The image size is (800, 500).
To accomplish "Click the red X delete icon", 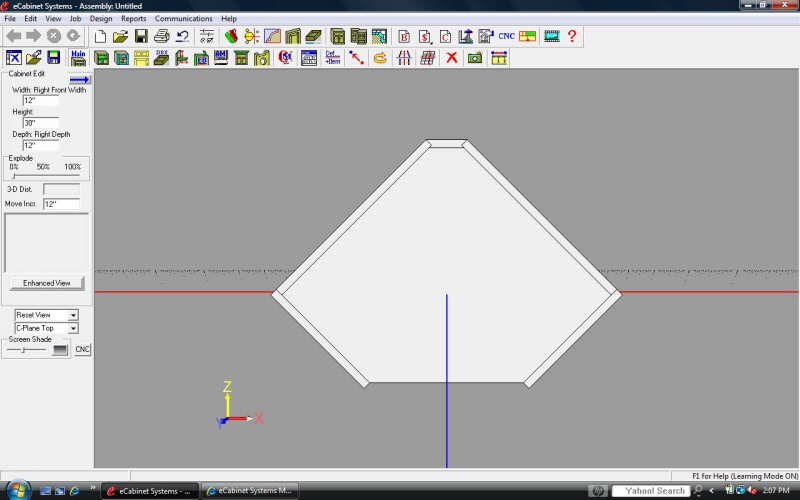I will tap(451, 58).
